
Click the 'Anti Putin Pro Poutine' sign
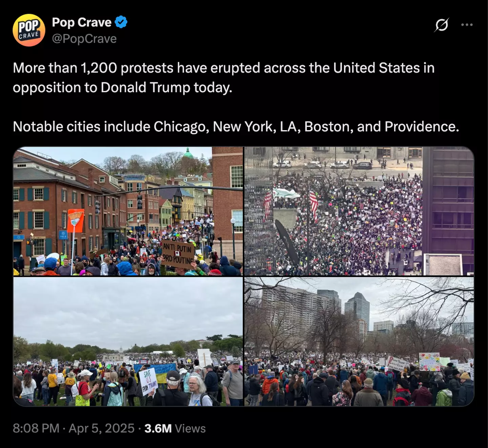point(178,254)
